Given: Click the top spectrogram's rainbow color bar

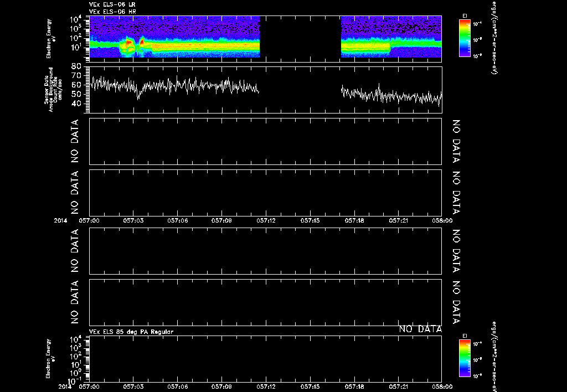Looking at the screenshot, I should tap(465, 38).
